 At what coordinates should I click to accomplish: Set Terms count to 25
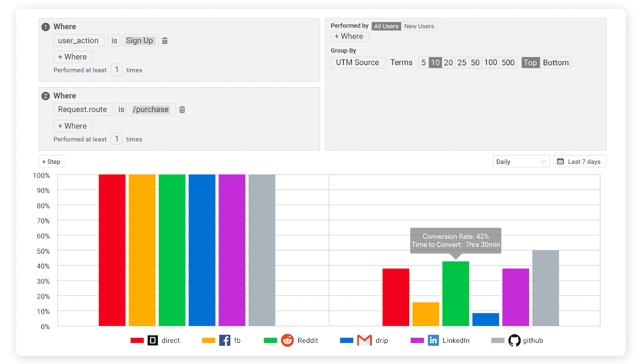(x=462, y=63)
